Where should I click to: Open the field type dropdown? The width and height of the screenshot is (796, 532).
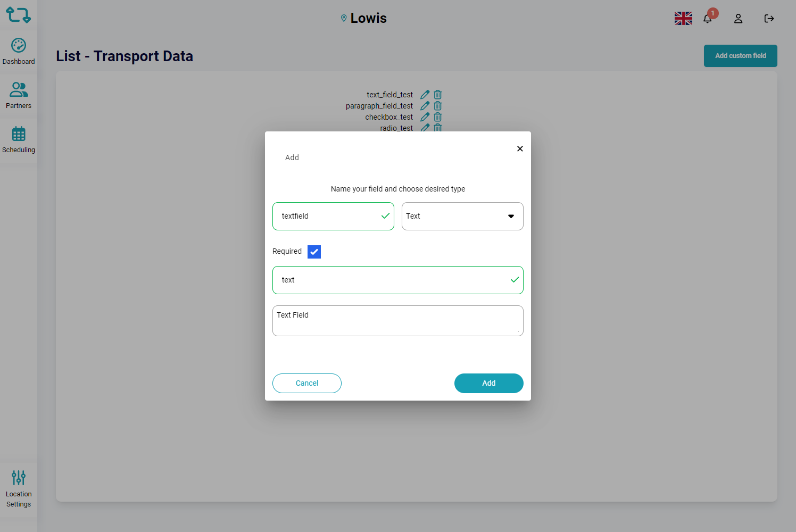(x=462, y=216)
